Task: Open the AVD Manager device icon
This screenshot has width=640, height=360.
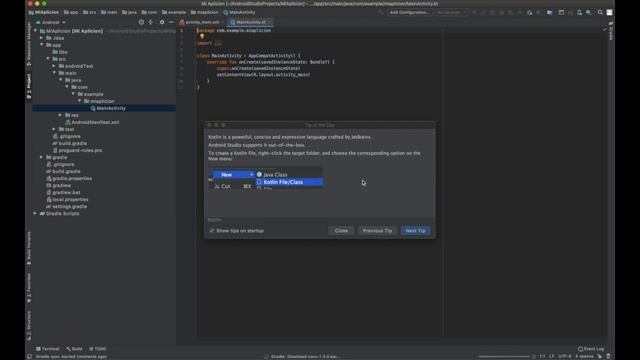Action: (x=579, y=12)
